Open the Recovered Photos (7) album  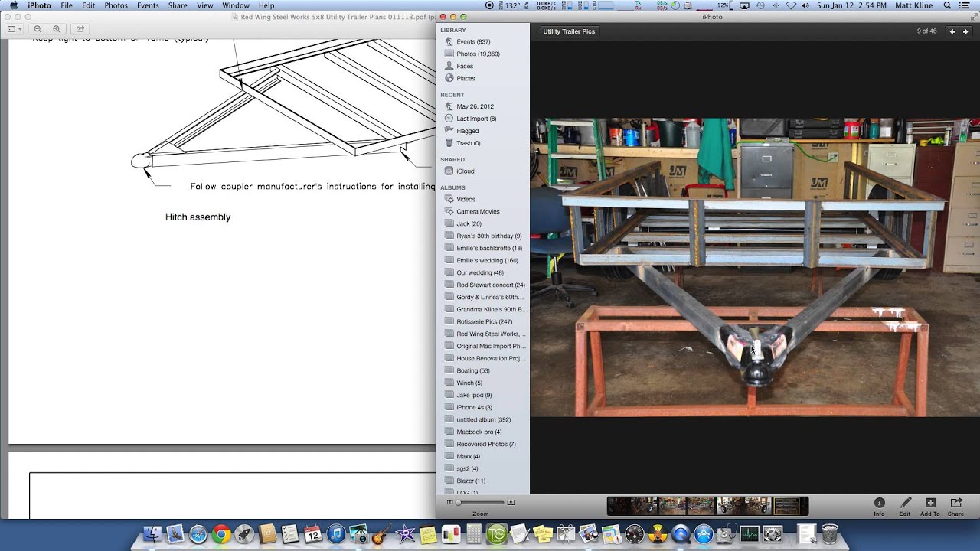point(485,444)
